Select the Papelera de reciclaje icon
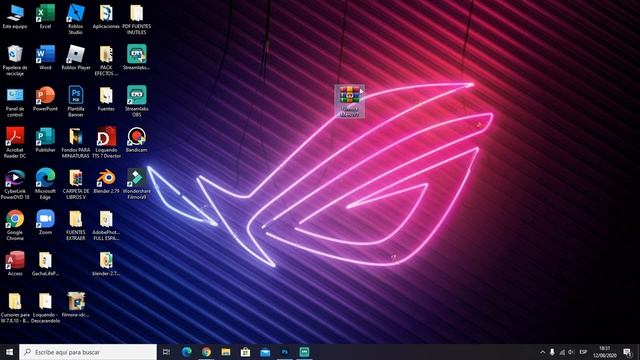Viewport: 640px width, 360px height. point(15,60)
